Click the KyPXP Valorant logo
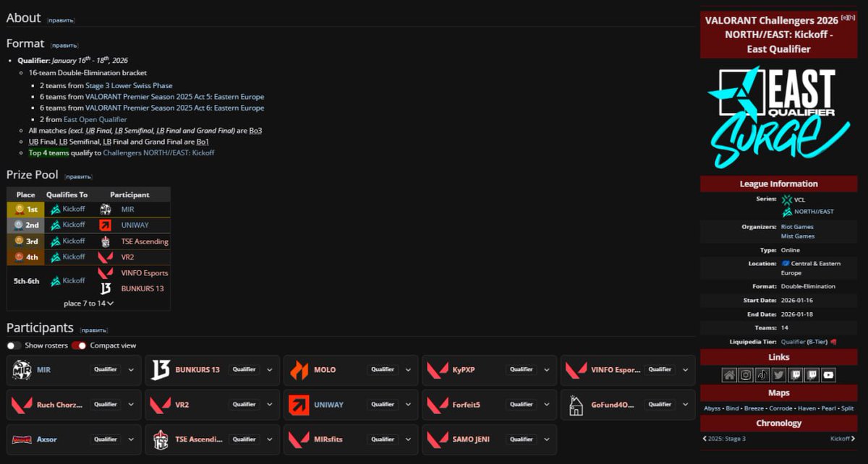868x464 pixels. click(x=438, y=370)
